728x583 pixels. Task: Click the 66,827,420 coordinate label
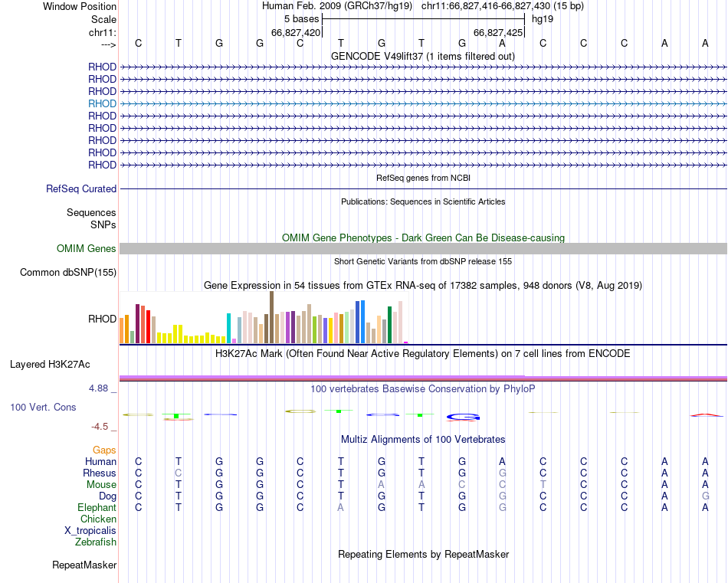tap(296, 32)
